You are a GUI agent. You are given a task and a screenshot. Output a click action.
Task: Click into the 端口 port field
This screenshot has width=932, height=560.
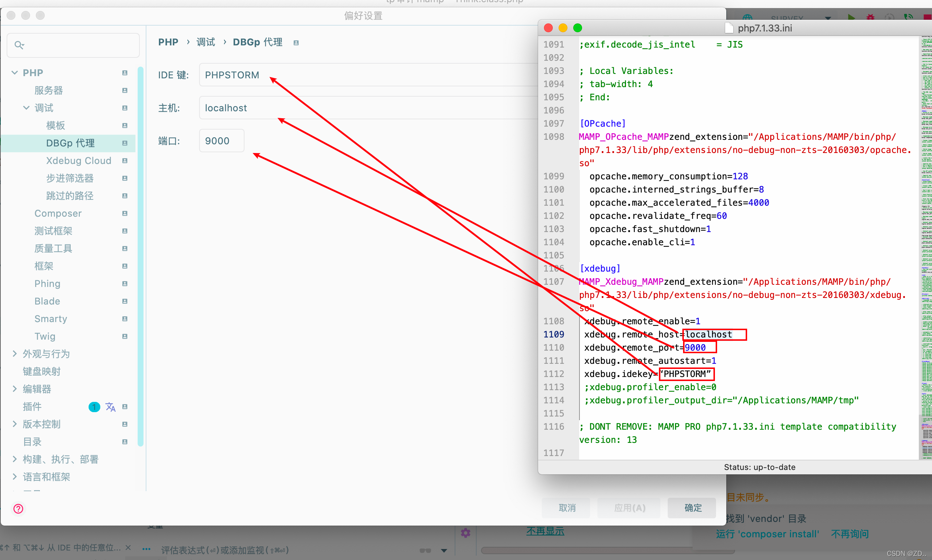pyautogui.click(x=221, y=141)
